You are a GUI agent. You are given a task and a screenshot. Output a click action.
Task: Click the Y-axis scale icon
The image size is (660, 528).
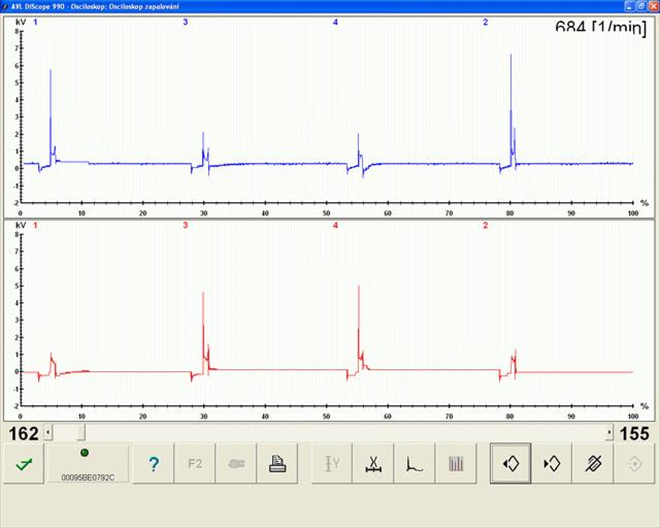[x=331, y=464]
